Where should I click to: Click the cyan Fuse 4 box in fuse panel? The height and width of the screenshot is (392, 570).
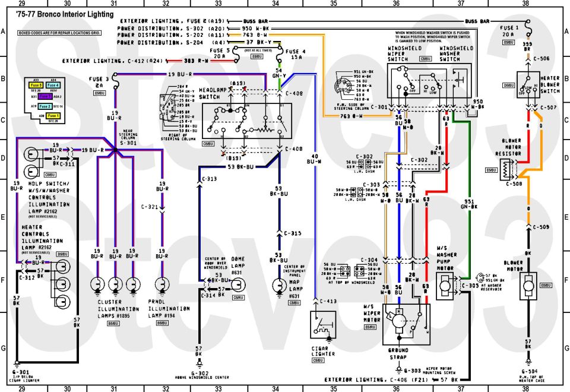(x=53, y=85)
